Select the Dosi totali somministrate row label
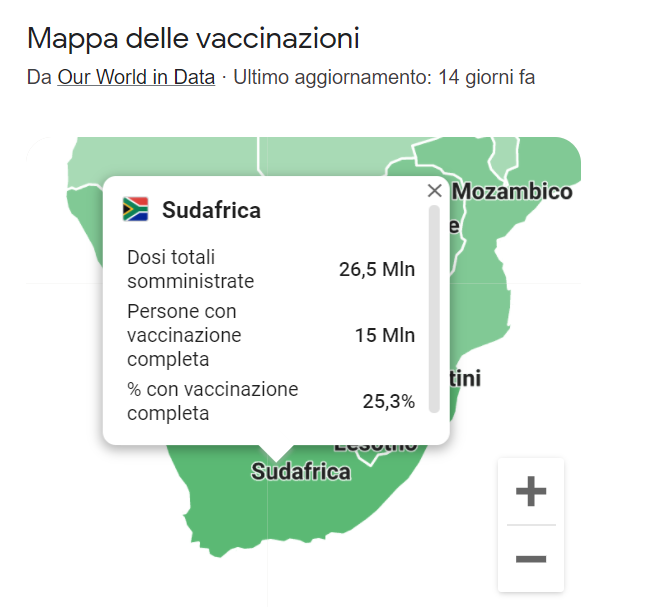This screenshot has width=651, height=607. point(191,269)
